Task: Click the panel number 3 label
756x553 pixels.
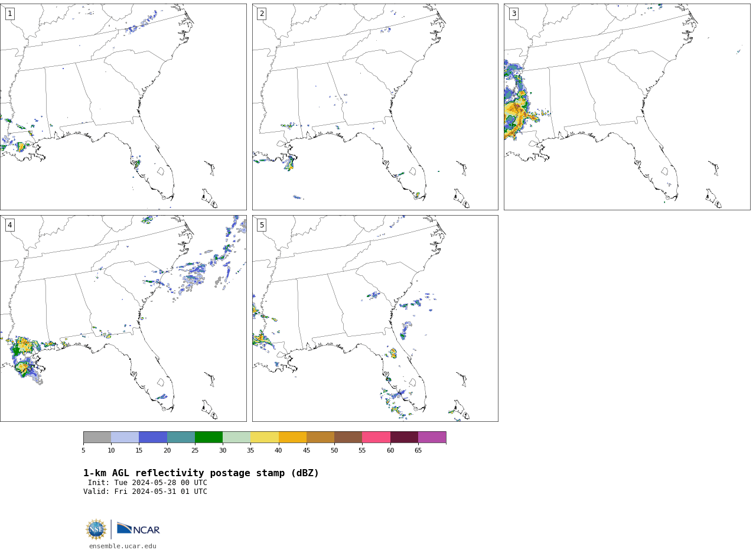Action: (514, 14)
